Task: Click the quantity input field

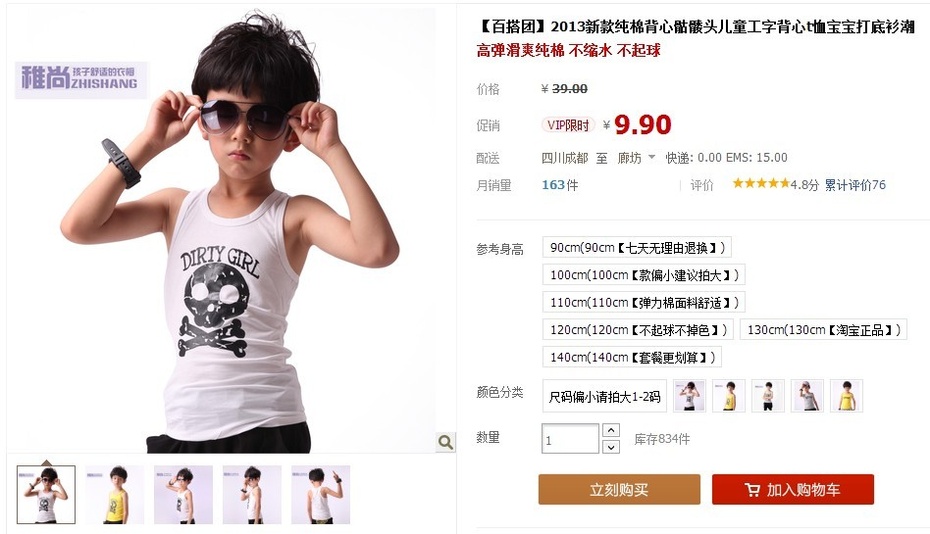Action: click(x=570, y=438)
